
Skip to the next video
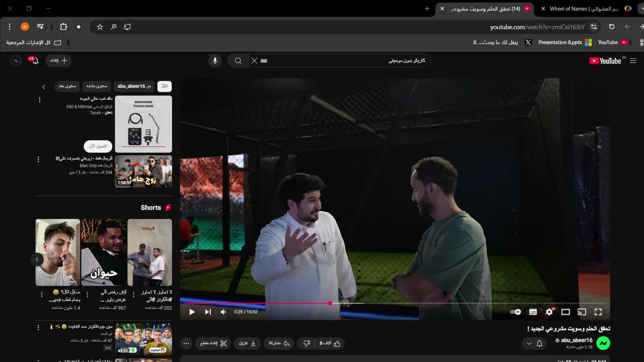coord(208,312)
